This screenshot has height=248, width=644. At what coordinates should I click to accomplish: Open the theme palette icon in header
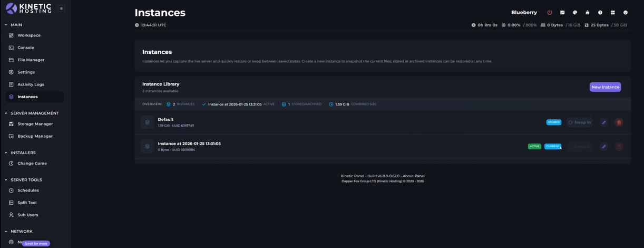tap(575, 13)
